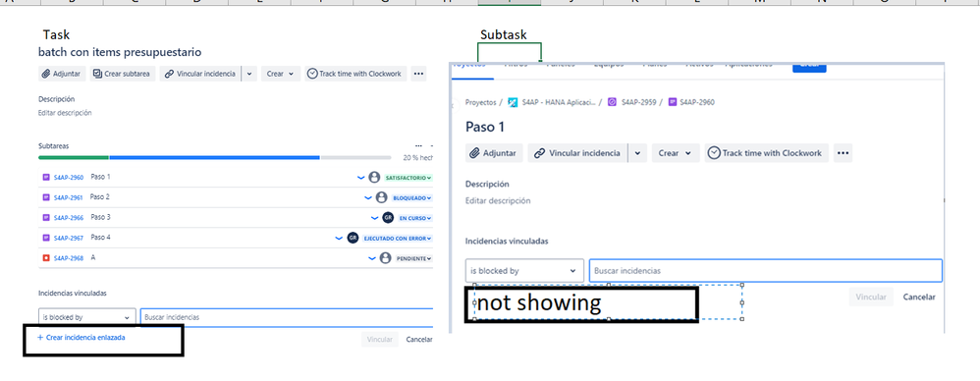Click the red issue type icon of S4AP-2968
This screenshot has width=980, height=381.
point(45,258)
